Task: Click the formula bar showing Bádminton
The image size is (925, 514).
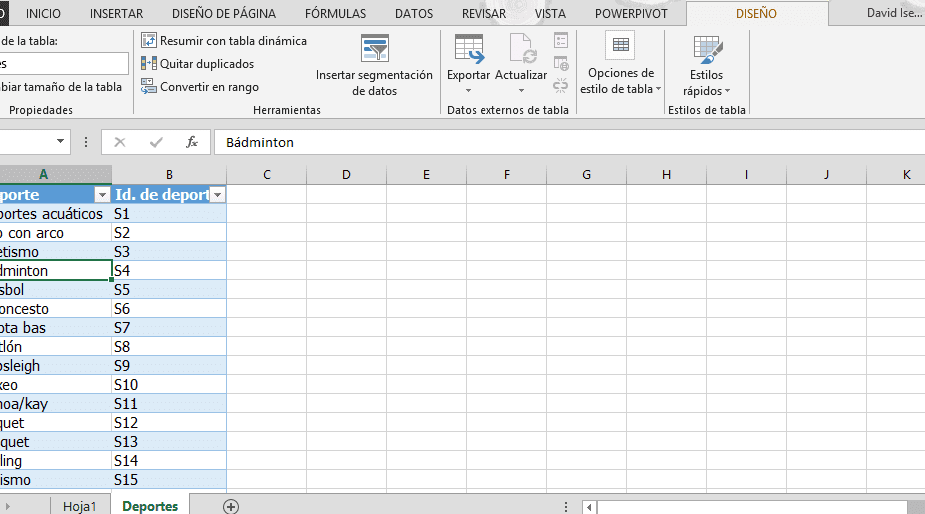Action: pos(569,142)
